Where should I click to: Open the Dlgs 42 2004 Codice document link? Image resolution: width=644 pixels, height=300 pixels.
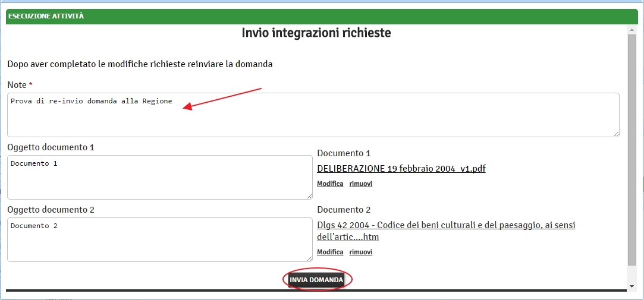click(446, 226)
